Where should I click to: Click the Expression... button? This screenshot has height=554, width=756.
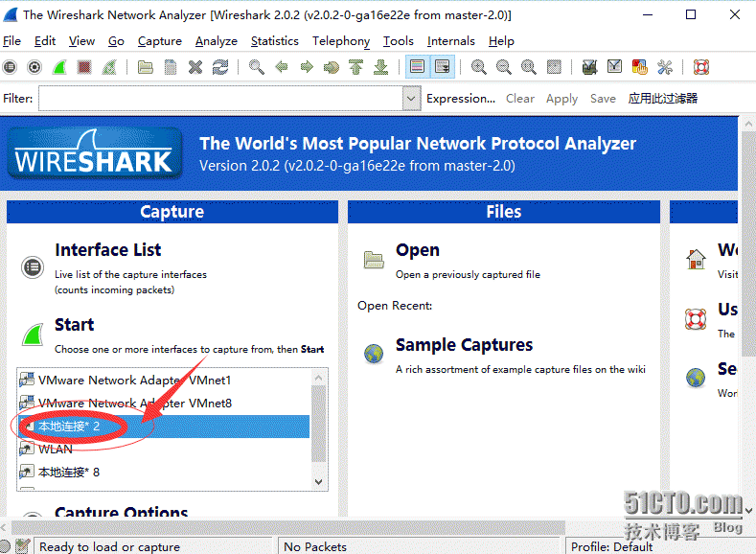[461, 99]
